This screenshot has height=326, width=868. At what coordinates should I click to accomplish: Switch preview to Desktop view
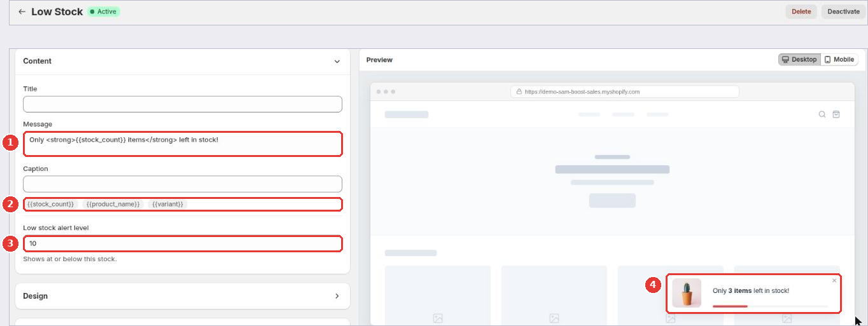(799, 59)
